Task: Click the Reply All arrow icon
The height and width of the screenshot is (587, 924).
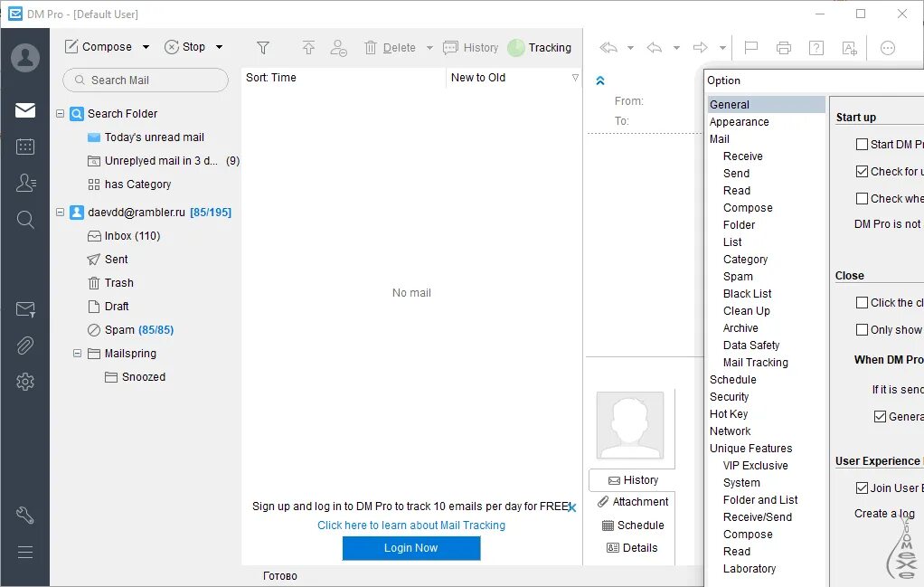Action: pos(608,48)
